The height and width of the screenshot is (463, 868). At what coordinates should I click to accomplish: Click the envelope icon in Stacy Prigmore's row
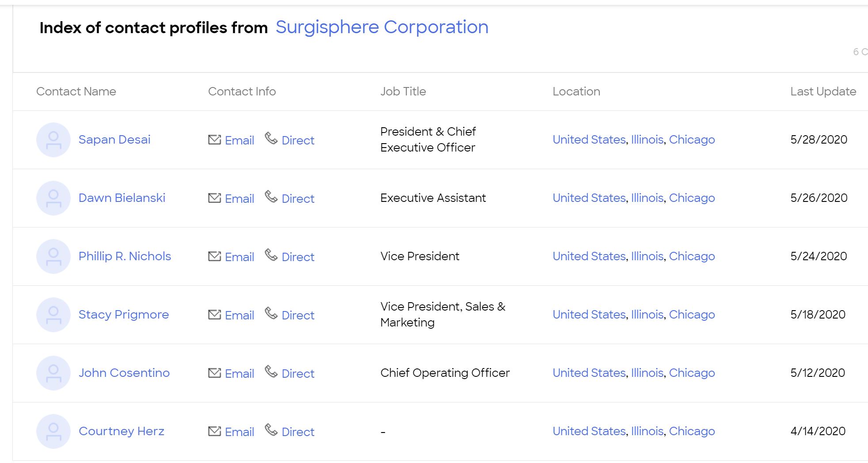[x=214, y=315]
